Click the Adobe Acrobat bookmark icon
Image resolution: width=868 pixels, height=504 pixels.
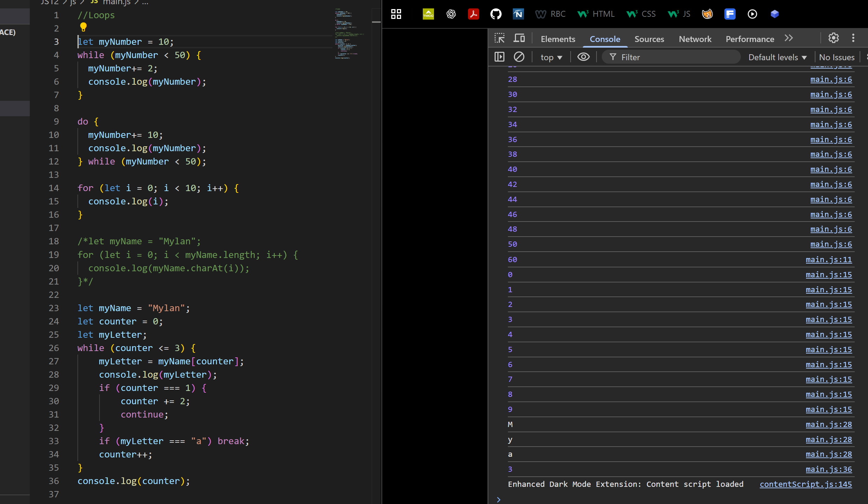473,14
